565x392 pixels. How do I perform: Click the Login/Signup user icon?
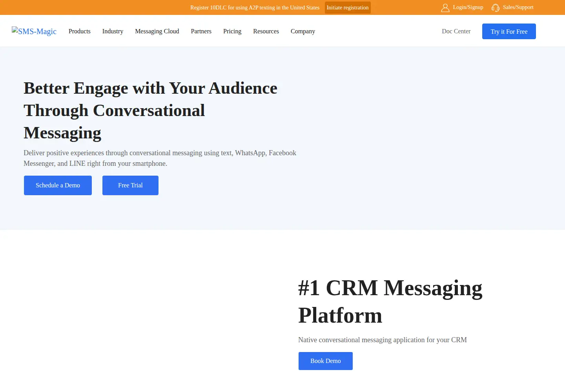coord(445,8)
